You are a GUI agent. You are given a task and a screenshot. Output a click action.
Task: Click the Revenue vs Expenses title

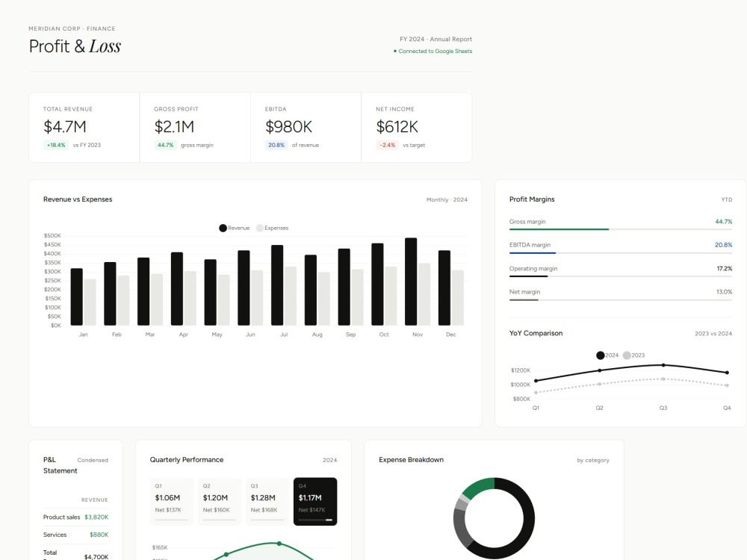(x=78, y=199)
